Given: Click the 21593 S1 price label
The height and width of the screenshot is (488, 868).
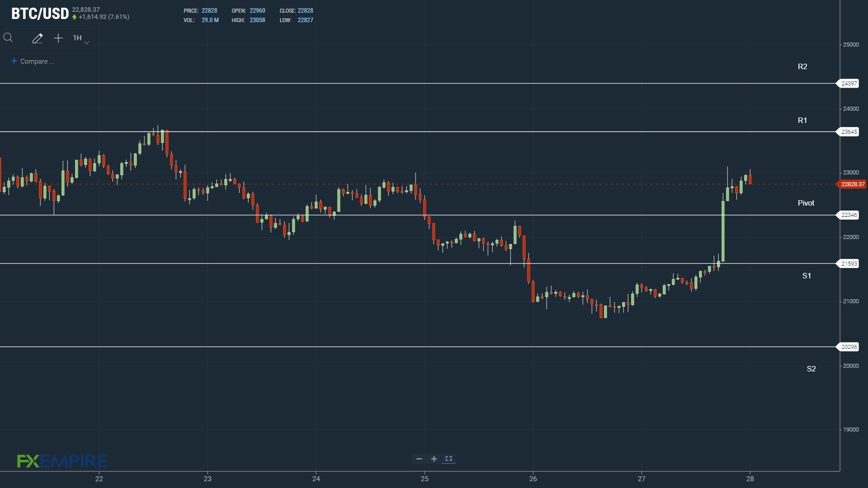Looking at the screenshot, I should 848,264.
